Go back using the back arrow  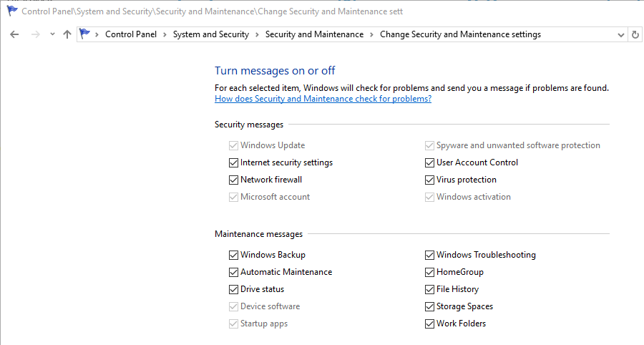[14, 34]
